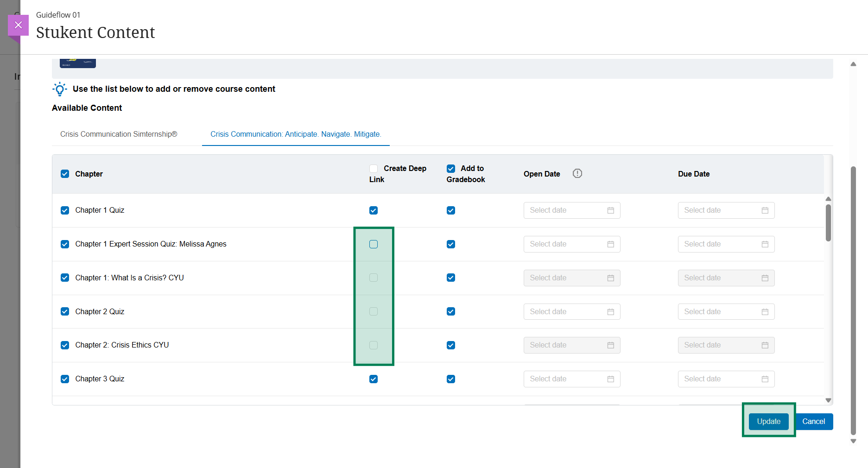Screen dimensions: 868x468
Task: Click the course thumbnail image at top
Action: click(x=78, y=63)
